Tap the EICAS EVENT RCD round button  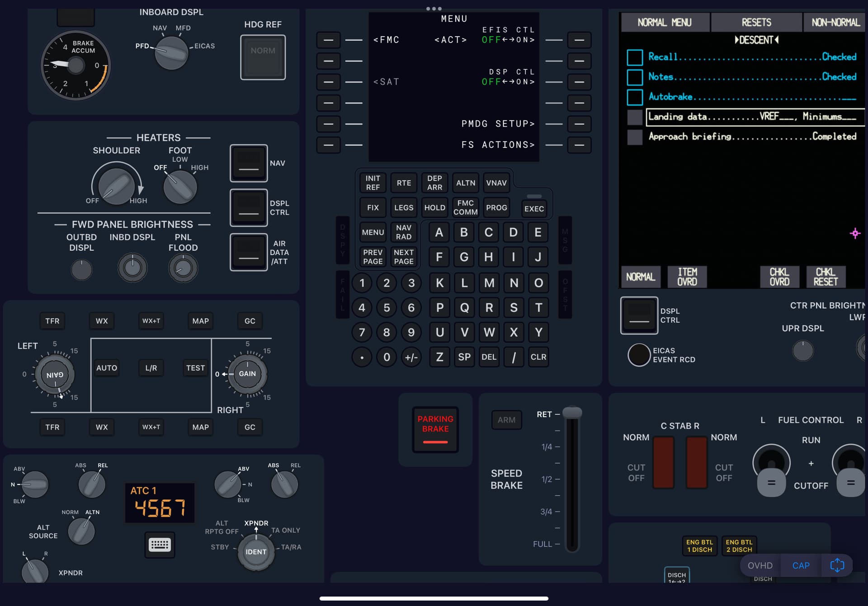tap(639, 355)
